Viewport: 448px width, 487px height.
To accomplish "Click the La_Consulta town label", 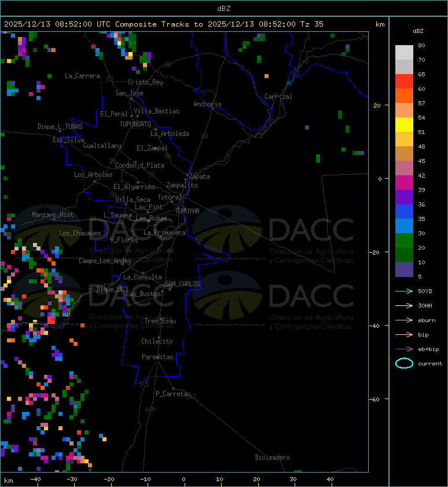I will (x=142, y=277).
